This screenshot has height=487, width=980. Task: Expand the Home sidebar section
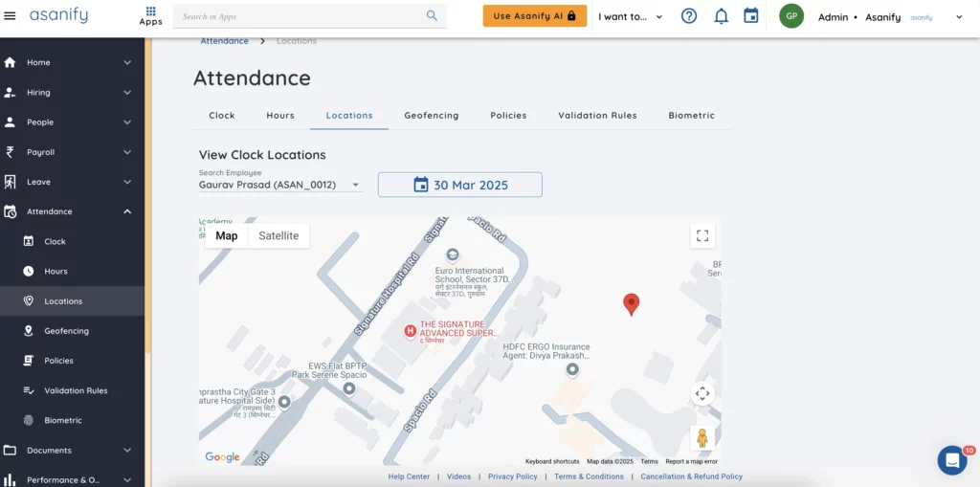pos(127,62)
